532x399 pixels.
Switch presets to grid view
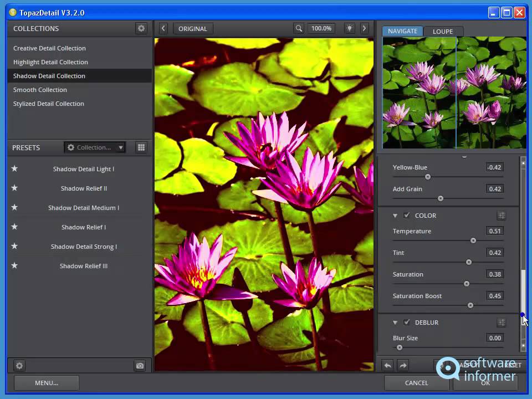tap(141, 147)
